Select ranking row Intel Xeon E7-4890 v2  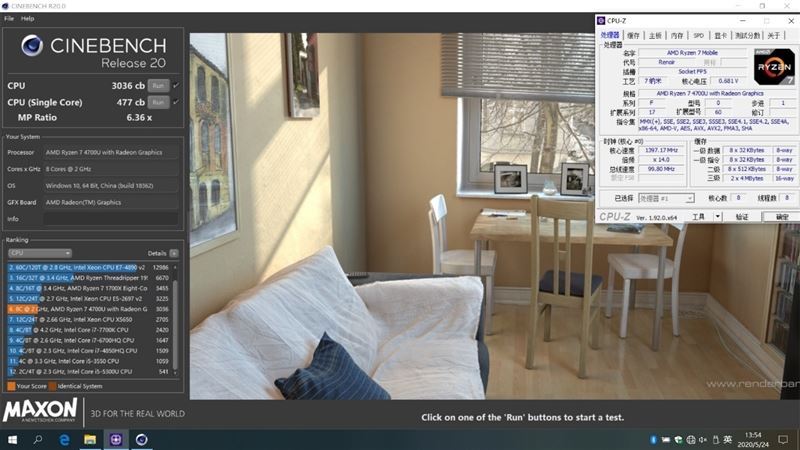[x=88, y=267]
